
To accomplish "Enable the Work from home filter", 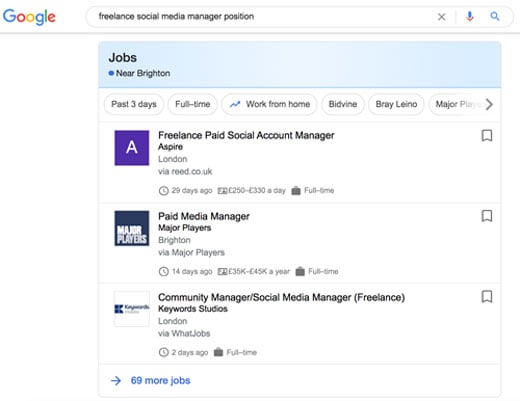I will (269, 104).
